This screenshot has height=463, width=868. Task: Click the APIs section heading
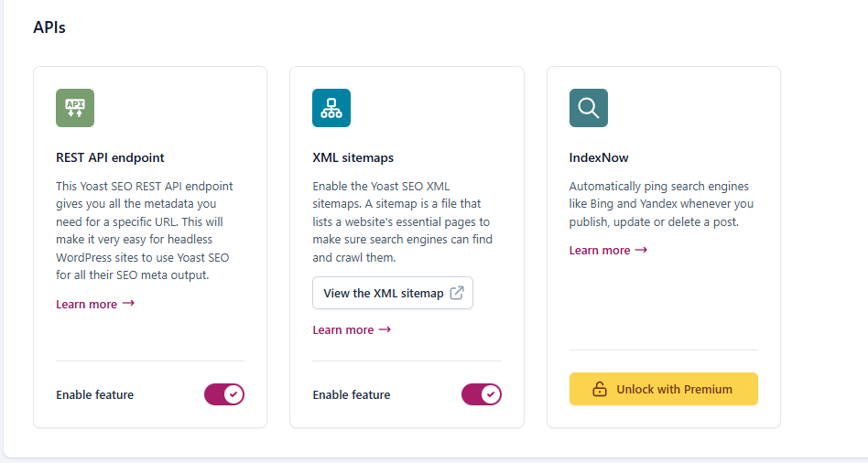point(49,27)
